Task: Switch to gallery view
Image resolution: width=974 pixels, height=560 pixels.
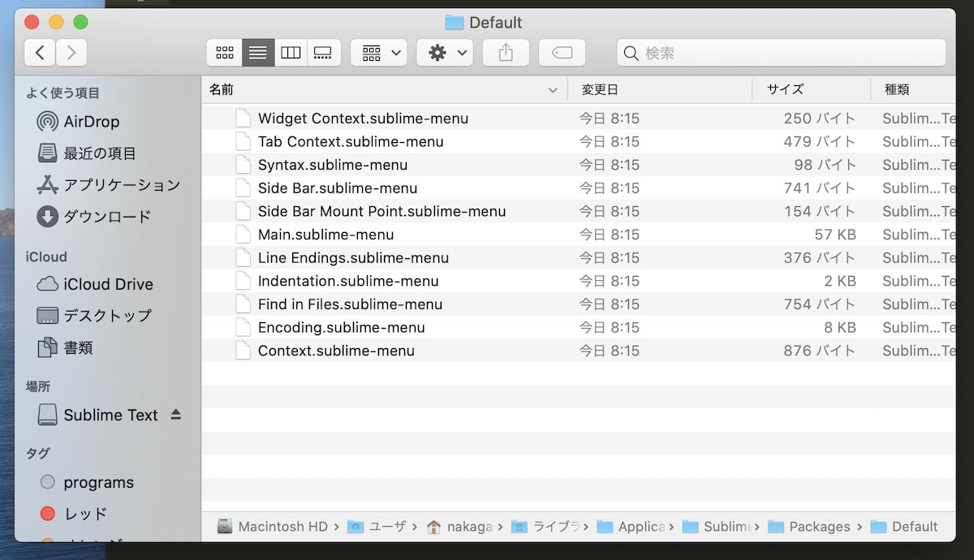Action: point(323,53)
